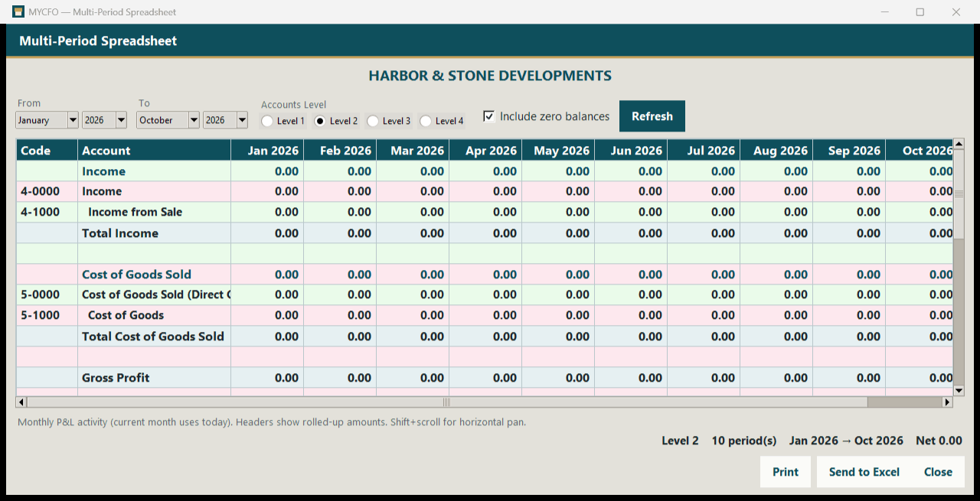
Task: Click the Gross Profit row label
Action: pos(116,378)
